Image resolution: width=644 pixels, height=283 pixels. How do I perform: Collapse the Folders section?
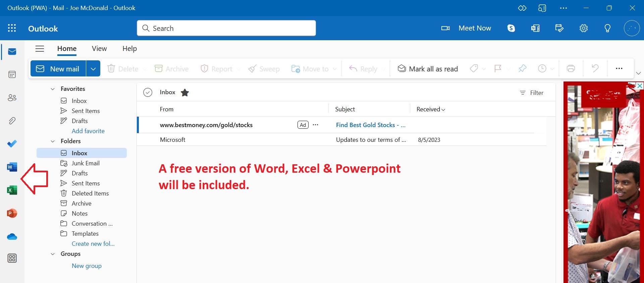53,141
